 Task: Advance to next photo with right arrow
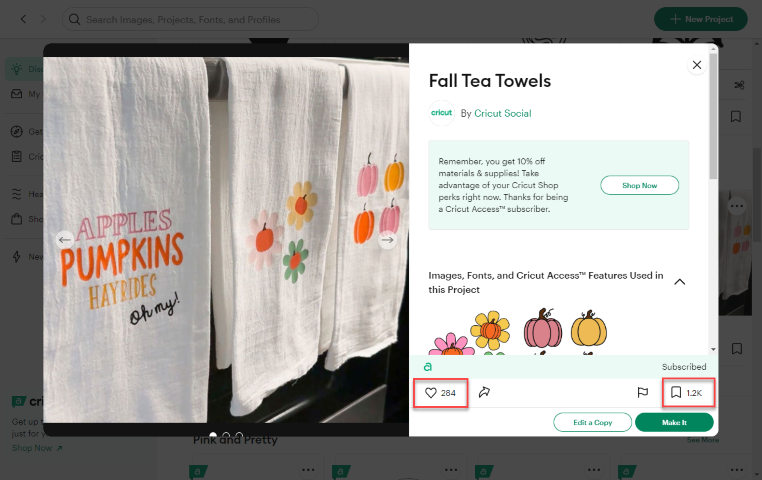click(x=388, y=239)
